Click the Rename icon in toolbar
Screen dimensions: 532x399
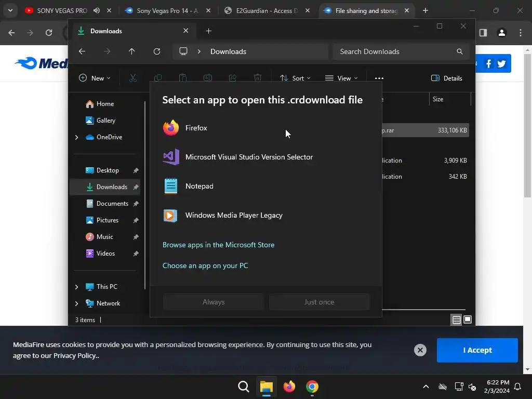click(208, 78)
